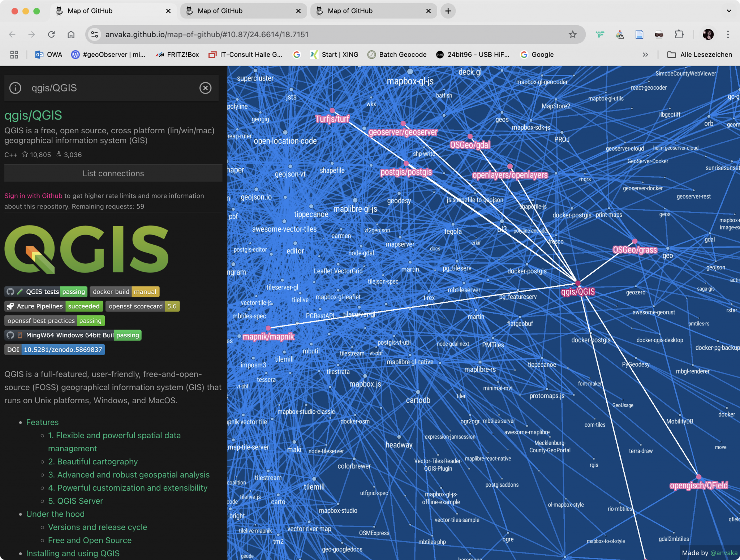Click the document extension icon in toolbar
740x560 pixels.
(x=639, y=34)
